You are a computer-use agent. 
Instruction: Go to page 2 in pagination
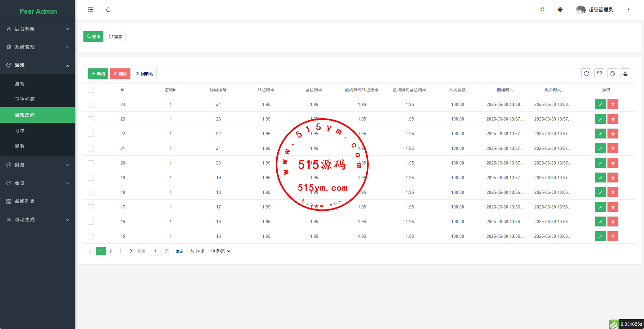pyautogui.click(x=110, y=251)
